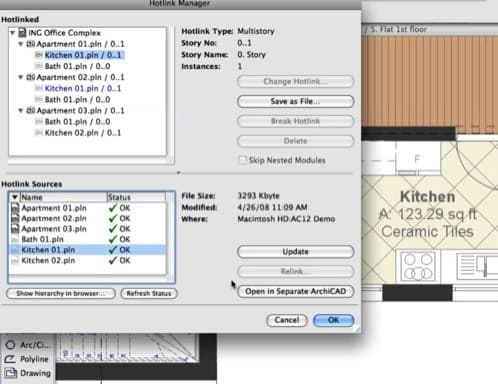498x384 pixels.
Task: Click icon of Bath 01.pln under Apartment 02
Action: (x=39, y=99)
